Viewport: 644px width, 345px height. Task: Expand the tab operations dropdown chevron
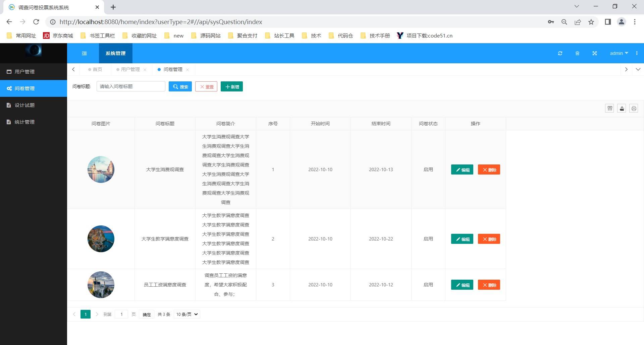(x=638, y=69)
